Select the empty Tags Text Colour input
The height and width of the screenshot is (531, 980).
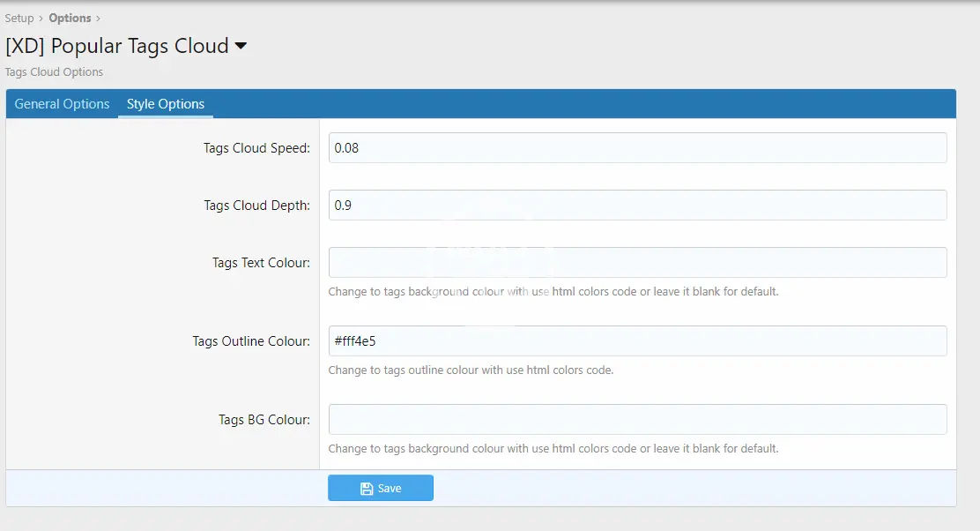pyautogui.click(x=637, y=263)
